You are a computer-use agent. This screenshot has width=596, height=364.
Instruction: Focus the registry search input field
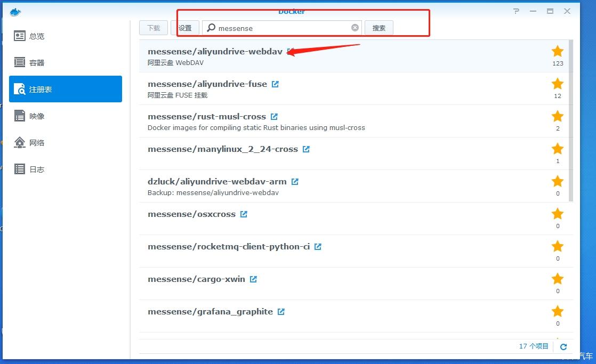tap(282, 28)
